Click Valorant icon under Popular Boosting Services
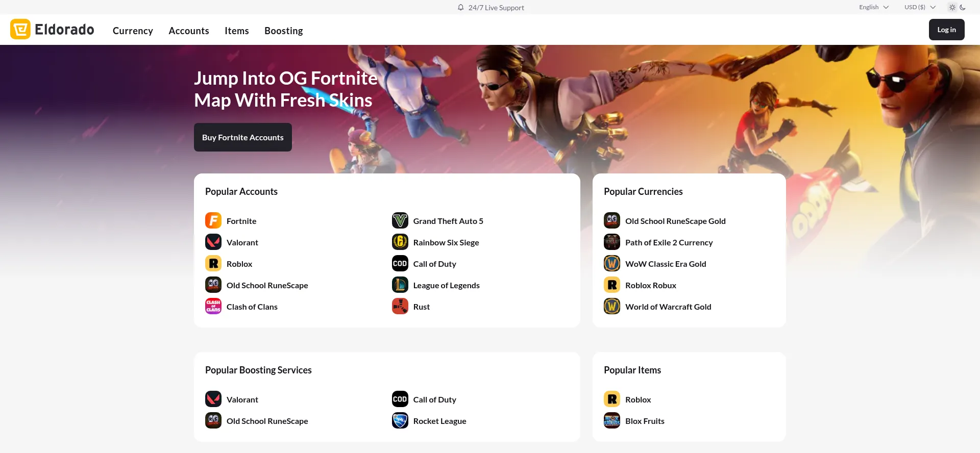The height and width of the screenshot is (453, 980). [213, 399]
